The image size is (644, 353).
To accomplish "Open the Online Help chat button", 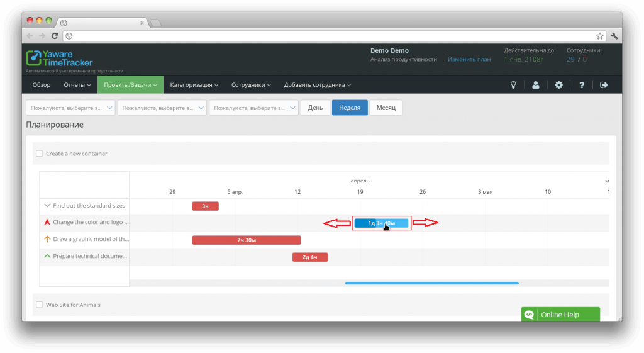I will (560, 315).
